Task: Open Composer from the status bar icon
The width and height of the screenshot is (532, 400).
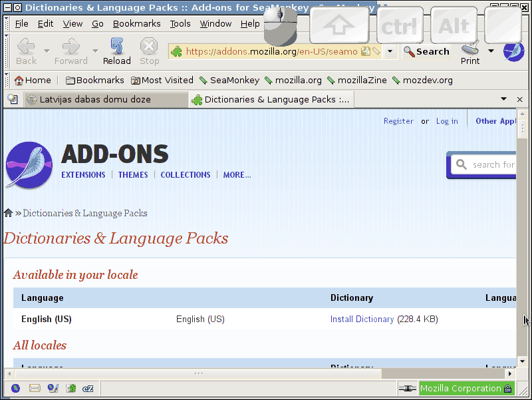Action: 53,388
